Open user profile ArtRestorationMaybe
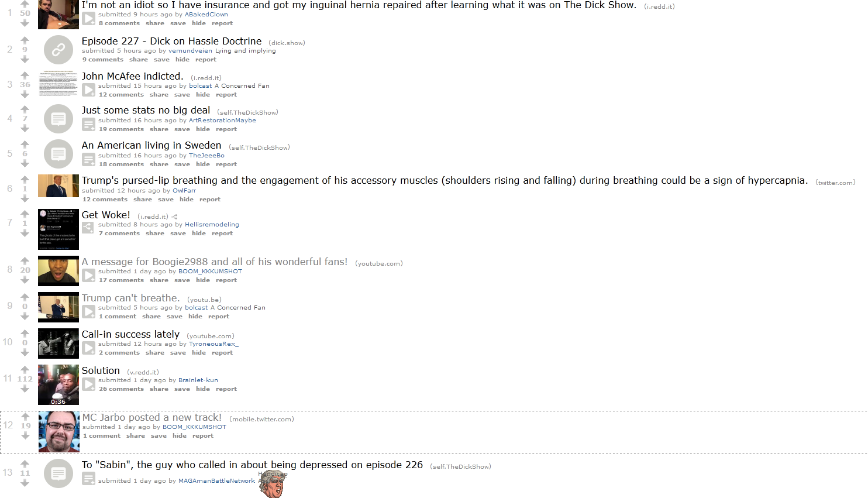This screenshot has height=498, width=868. (222, 121)
